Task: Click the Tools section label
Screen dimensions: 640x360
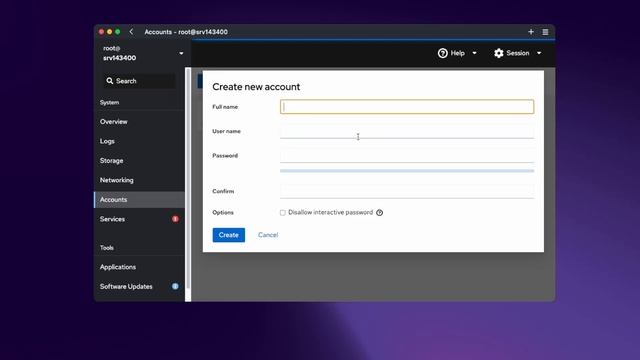Action: (x=107, y=248)
